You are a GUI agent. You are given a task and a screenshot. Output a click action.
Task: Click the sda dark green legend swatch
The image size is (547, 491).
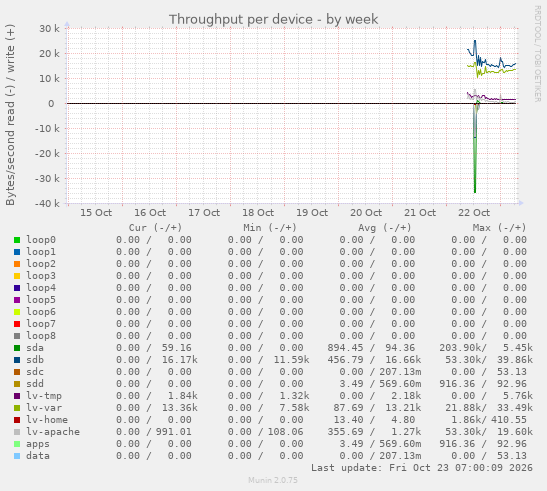[17, 348]
